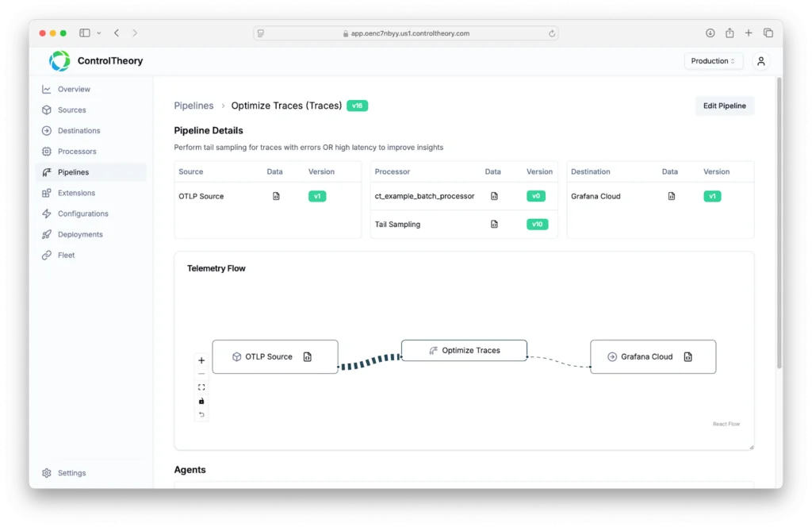Open the download icon in the browser toolbar

[710, 33]
